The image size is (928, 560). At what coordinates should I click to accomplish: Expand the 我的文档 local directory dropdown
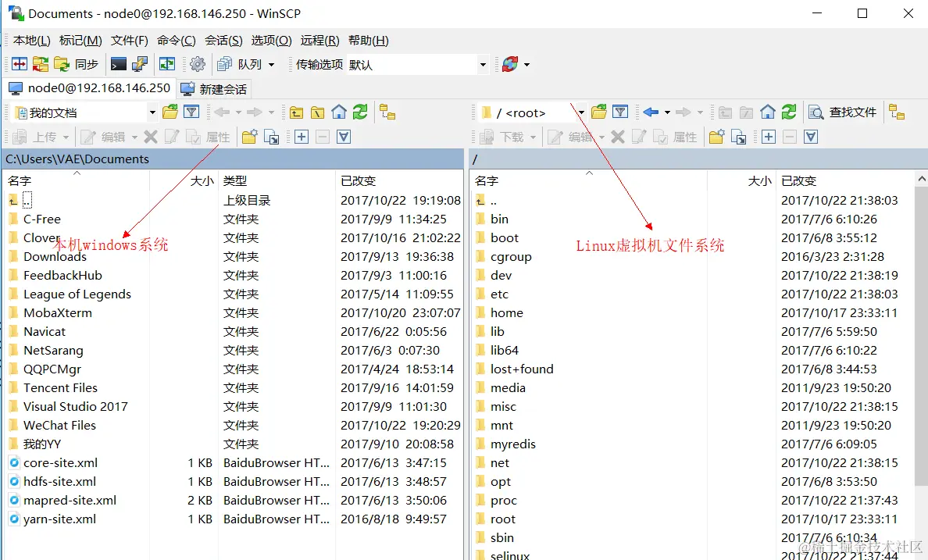pyautogui.click(x=152, y=112)
